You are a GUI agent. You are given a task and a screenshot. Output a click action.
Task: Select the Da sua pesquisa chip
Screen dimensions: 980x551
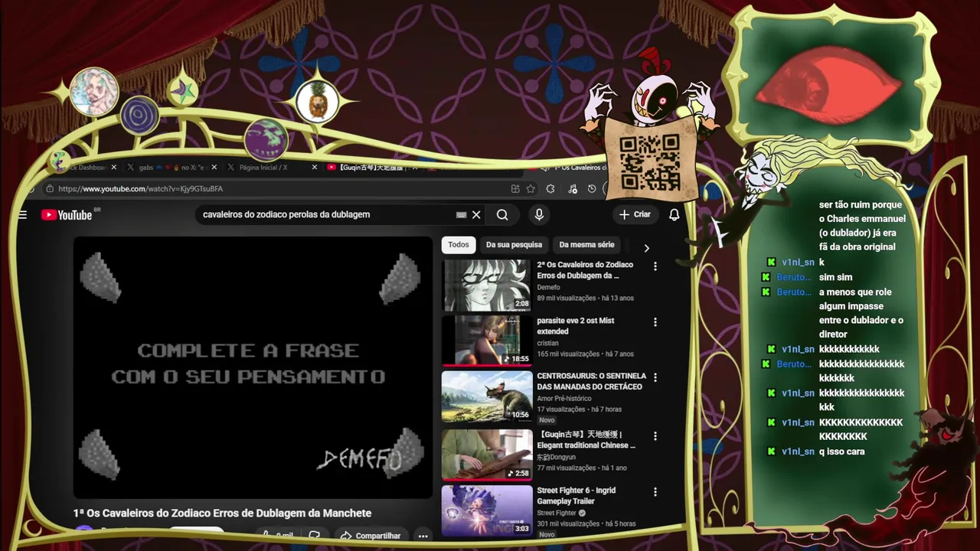coord(514,245)
